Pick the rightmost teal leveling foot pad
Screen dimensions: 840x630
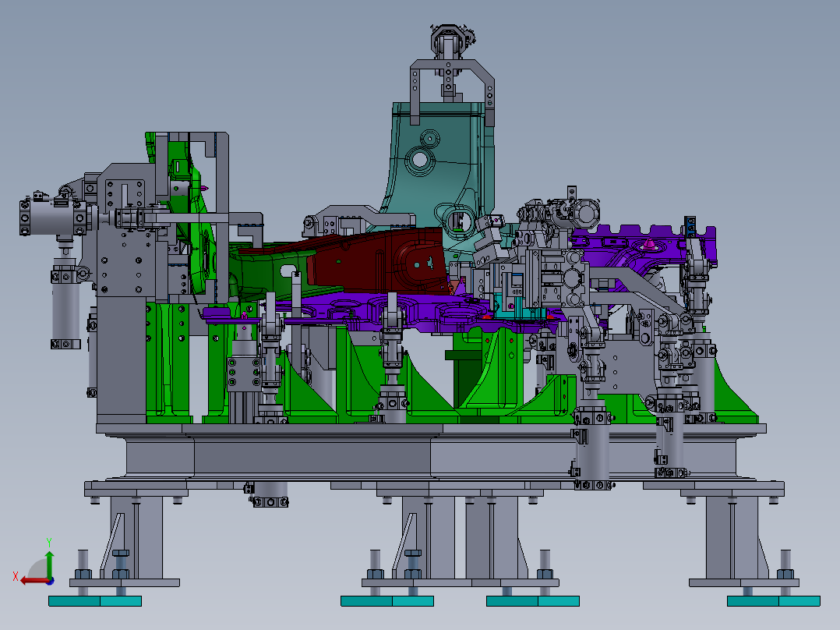[x=774, y=601]
